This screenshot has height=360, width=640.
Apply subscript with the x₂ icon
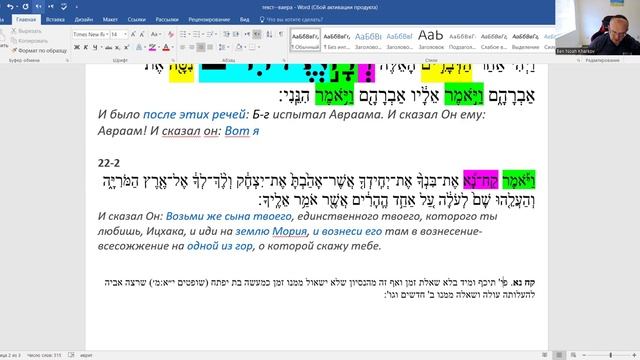[118, 47]
